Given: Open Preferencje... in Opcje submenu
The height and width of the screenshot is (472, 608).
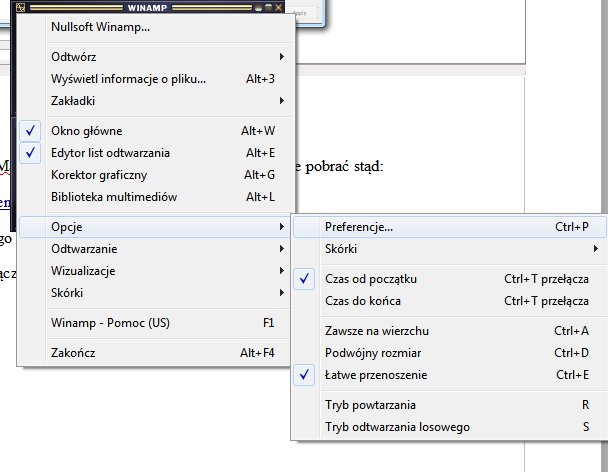Looking at the screenshot, I should (x=450, y=227).
